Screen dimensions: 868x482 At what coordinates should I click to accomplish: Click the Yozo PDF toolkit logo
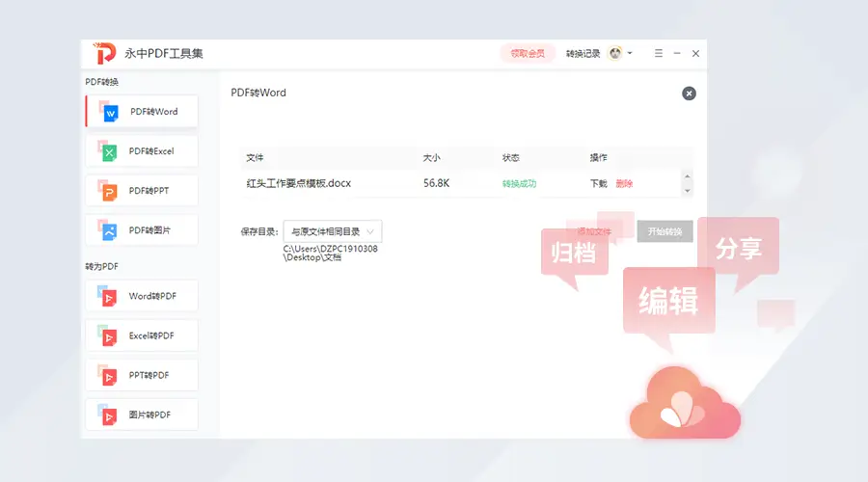pyautogui.click(x=104, y=53)
